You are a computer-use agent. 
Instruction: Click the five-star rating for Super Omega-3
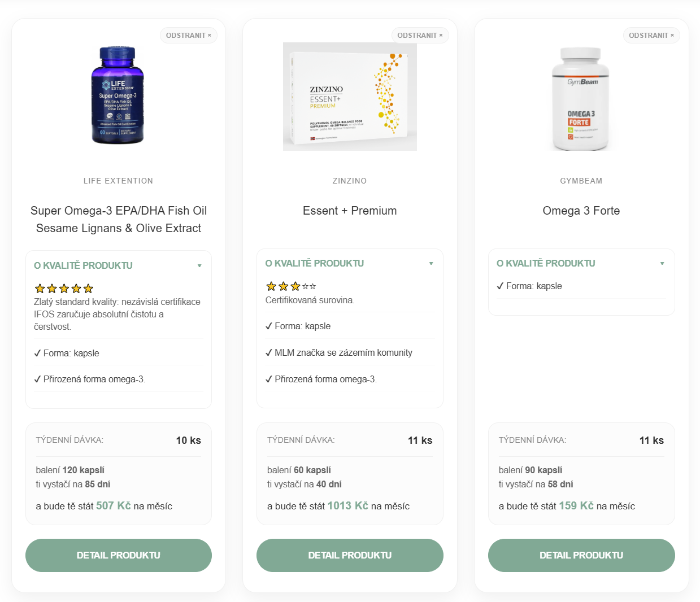[x=63, y=288]
